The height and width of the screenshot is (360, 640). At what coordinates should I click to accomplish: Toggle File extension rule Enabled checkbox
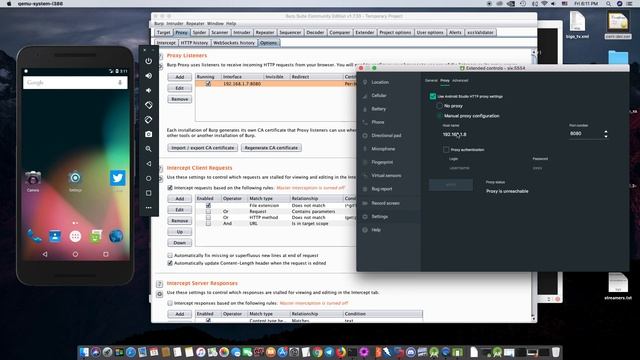[x=208, y=205]
